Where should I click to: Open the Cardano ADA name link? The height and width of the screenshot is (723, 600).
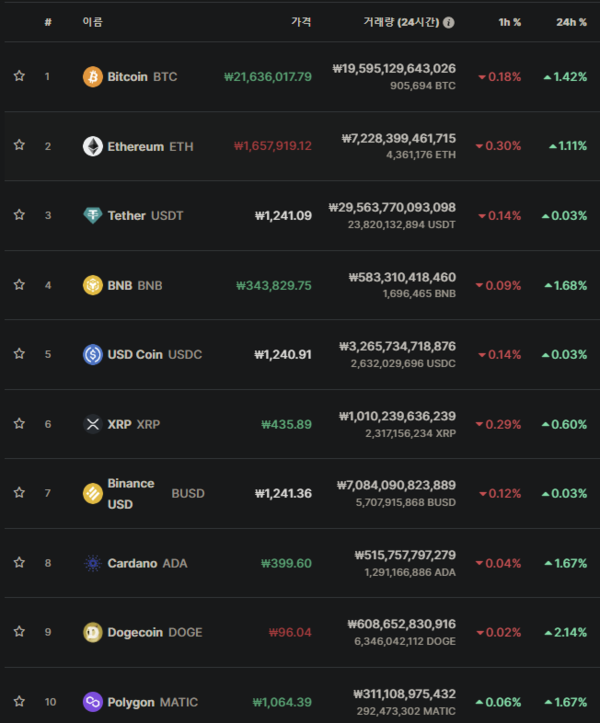tap(147, 563)
